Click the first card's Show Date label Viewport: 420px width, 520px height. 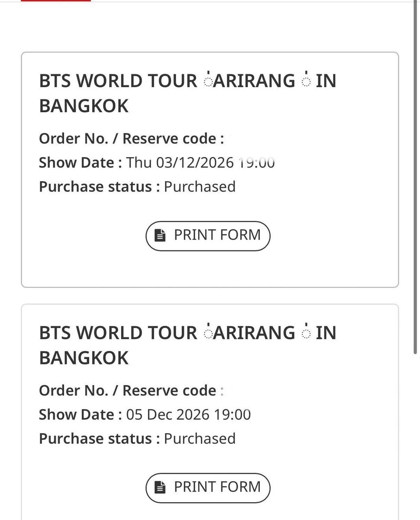coord(81,163)
